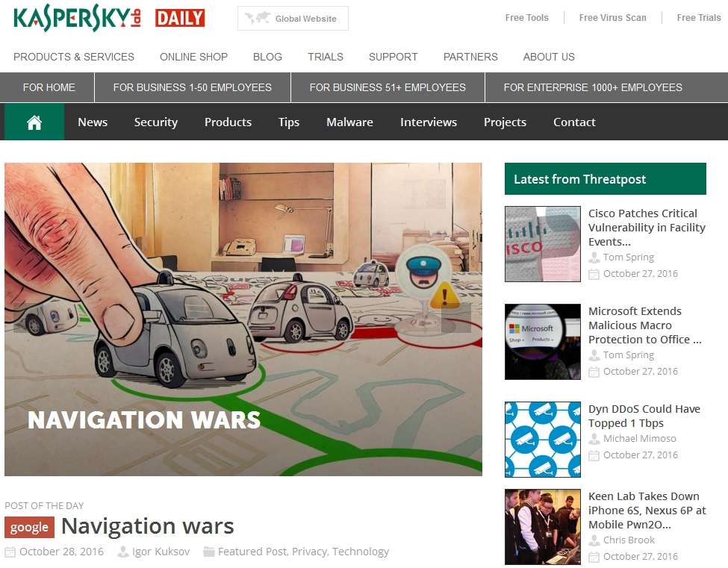Click Latest from Threatpost header

tap(606, 178)
